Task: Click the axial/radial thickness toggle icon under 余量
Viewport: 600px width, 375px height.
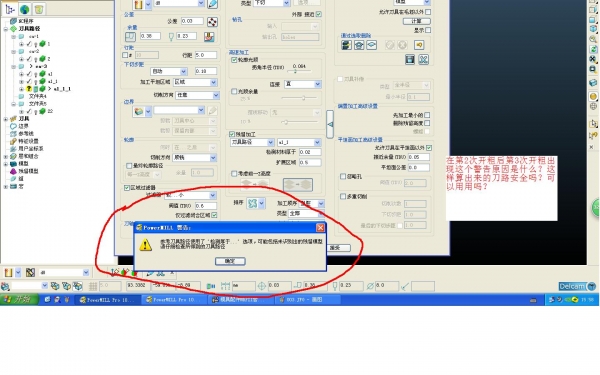Action: coord(130,36)
